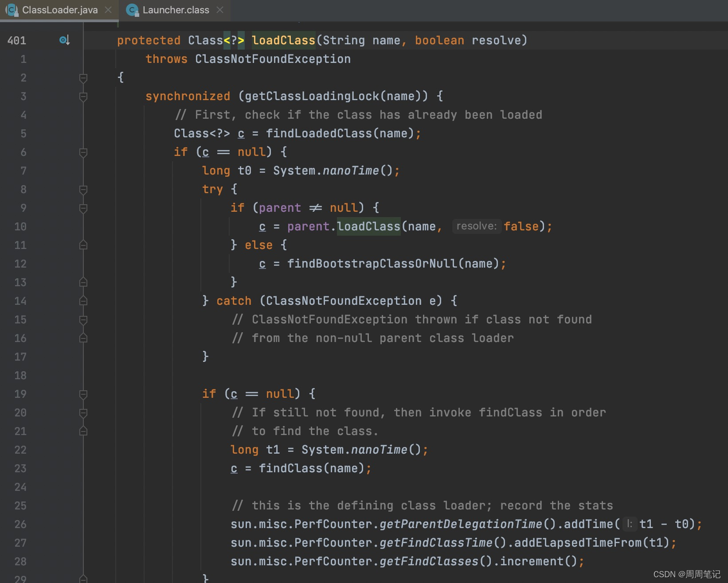Click the addElapsedTimeFrom(t1) call
Image resolution: width=728 pixels, height=583 pixels.
click(592, 543)
